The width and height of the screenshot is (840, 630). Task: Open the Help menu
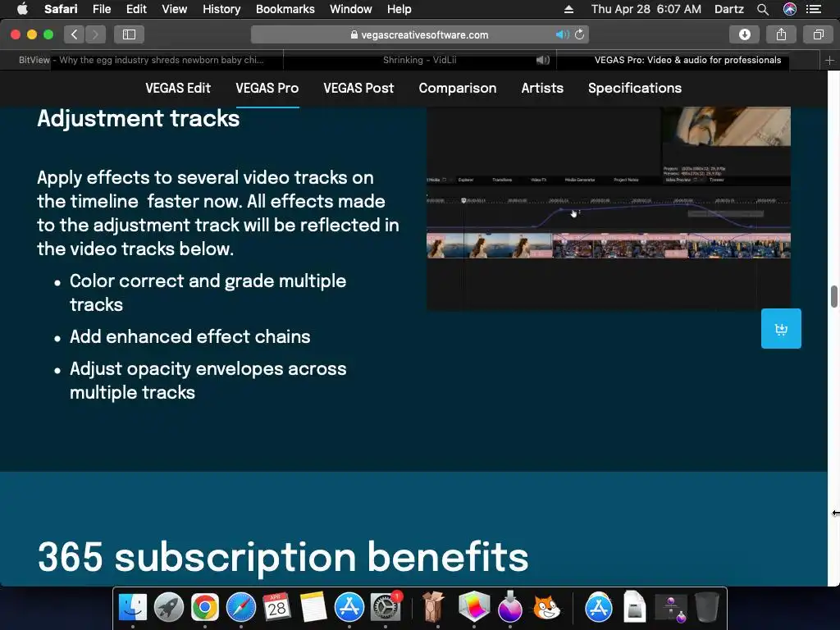399,9
